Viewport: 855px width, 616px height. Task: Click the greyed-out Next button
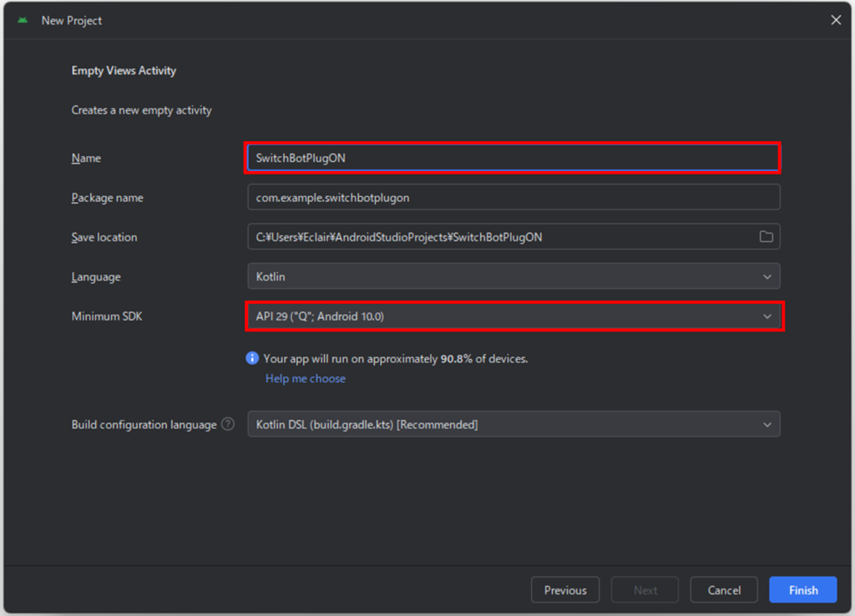pyautogui.click(x=645, y=590)
